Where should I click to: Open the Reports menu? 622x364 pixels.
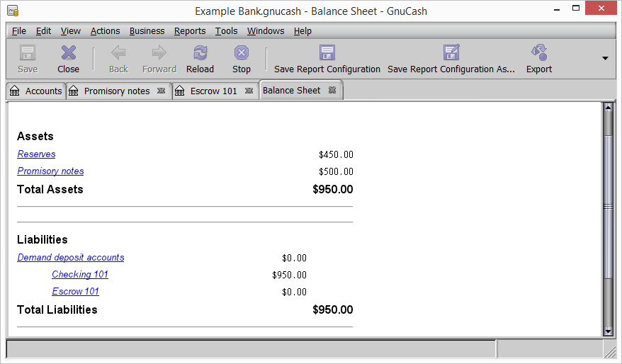190,31
